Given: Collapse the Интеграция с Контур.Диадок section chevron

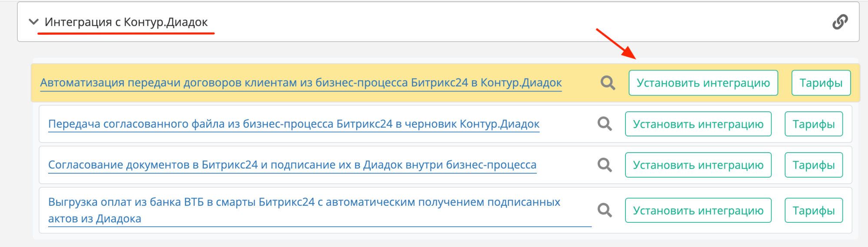Looking at the screenshot, I should [33, 22].
